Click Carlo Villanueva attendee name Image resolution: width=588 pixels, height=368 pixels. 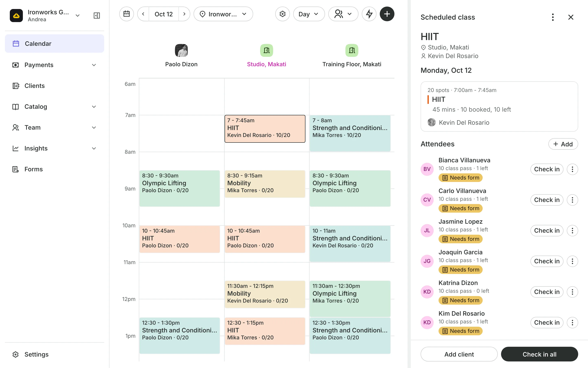(x=462, y=191)
